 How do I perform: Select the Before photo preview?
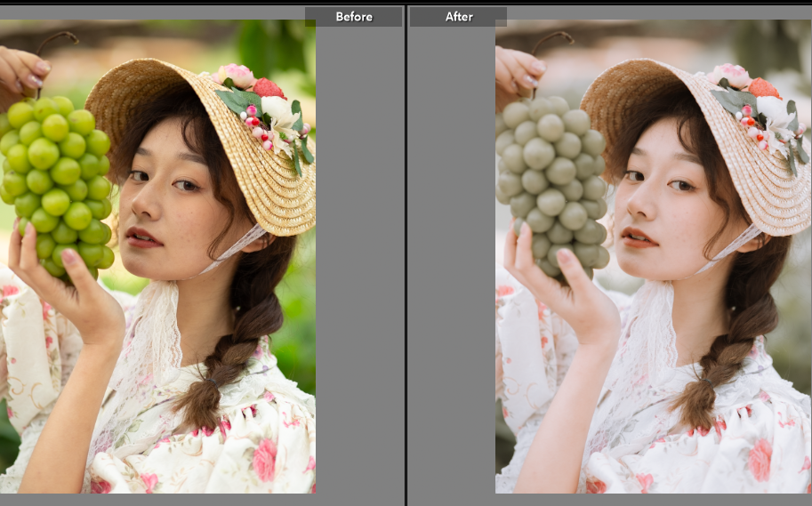click(157, 258)
